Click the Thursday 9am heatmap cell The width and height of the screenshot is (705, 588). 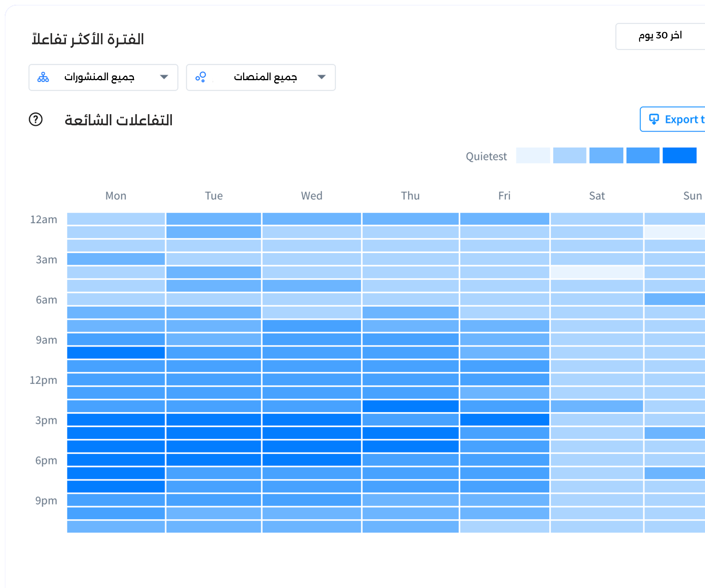point(410,339)
